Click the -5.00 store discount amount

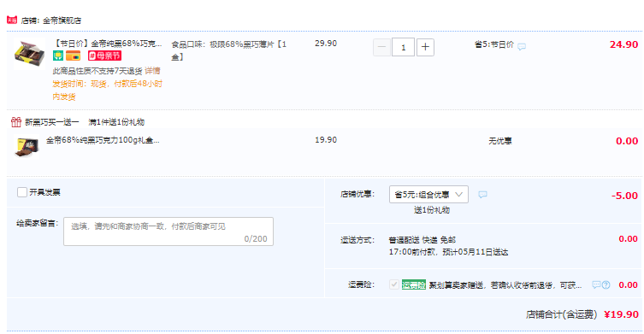coord(624,196)
